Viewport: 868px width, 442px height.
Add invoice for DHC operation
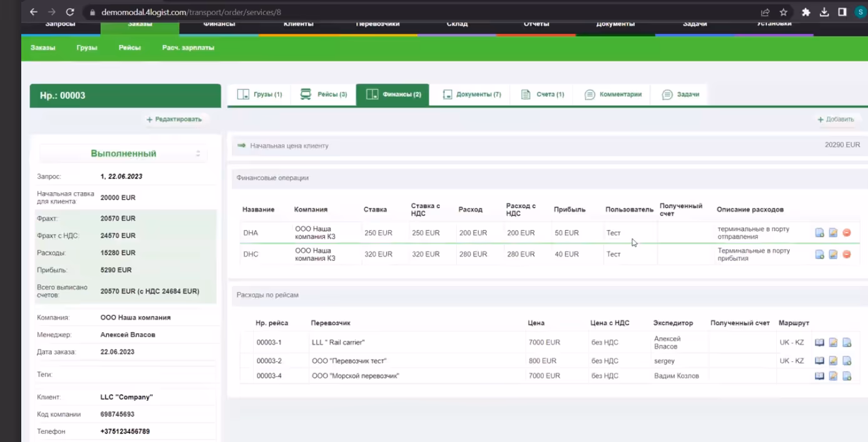(x=820, y=254)
